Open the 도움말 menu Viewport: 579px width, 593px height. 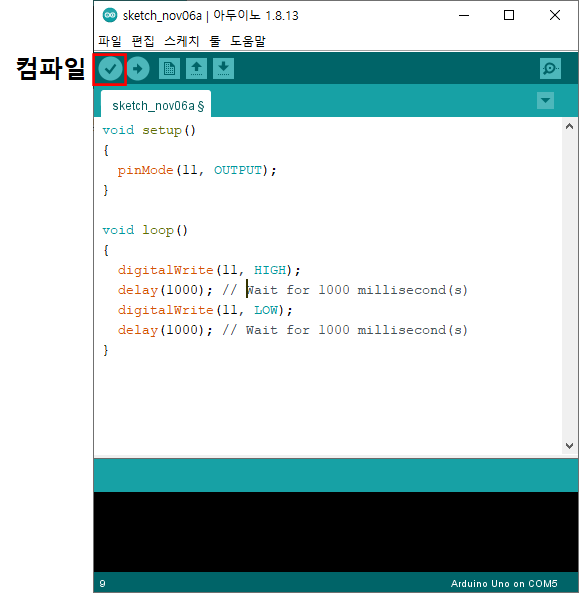tap(248, 41)
